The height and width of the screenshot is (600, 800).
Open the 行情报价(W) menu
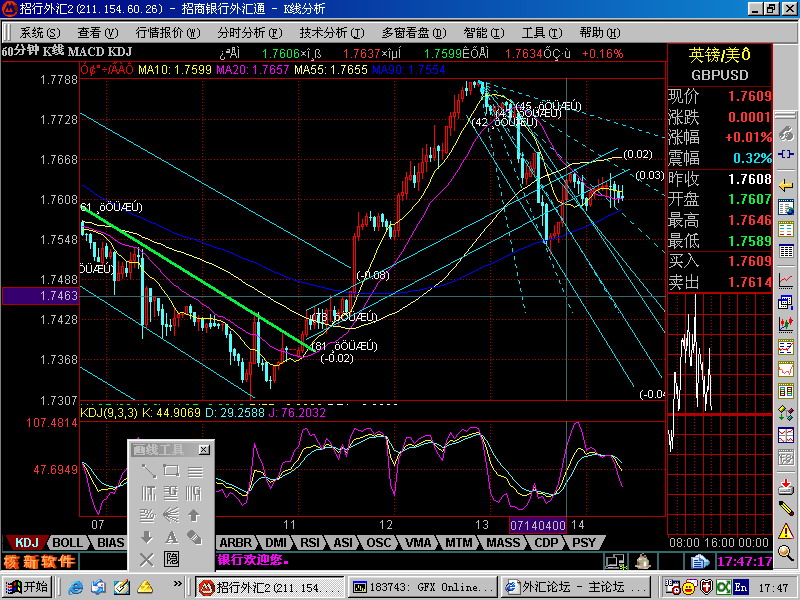click(168, 33)
